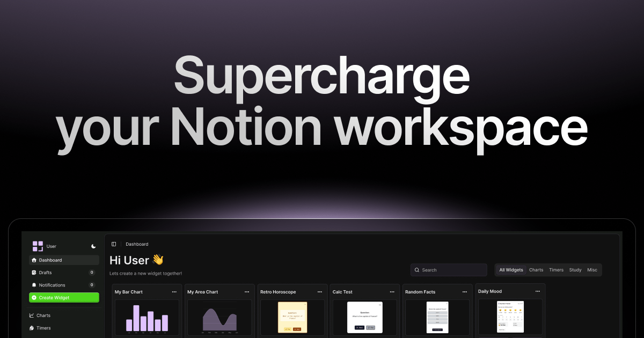Click the Notifications bell icon
This screenshot has width=644, height=338.
[x=34, y=285]
